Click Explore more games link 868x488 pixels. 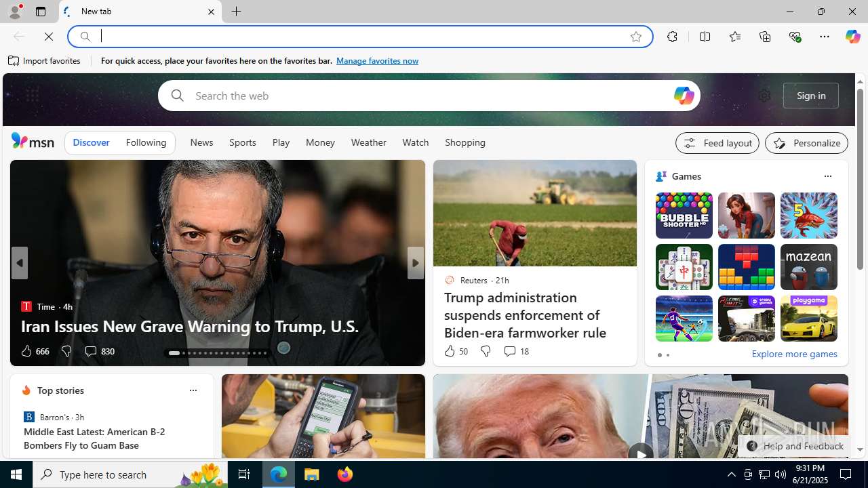tap(794, 354)
